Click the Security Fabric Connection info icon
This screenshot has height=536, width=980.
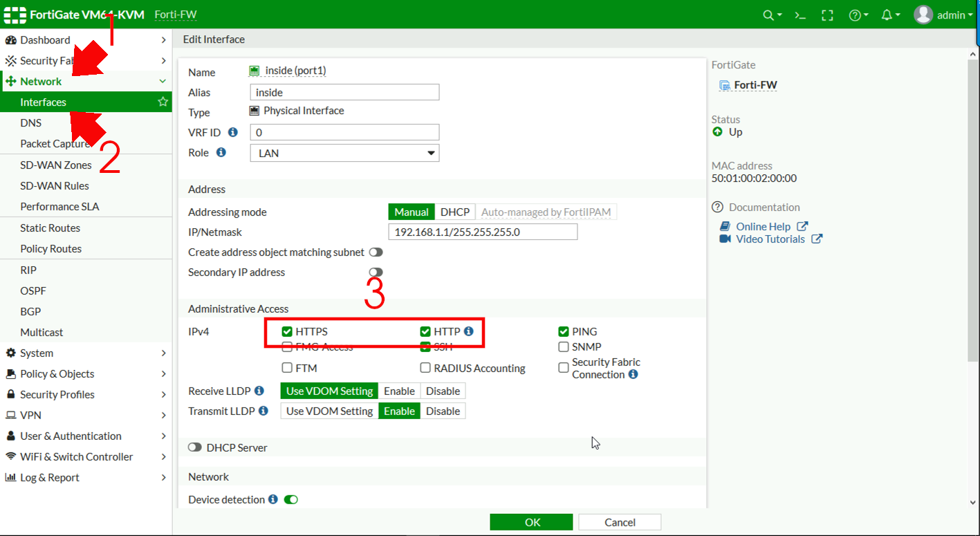(x=633, y=374)
